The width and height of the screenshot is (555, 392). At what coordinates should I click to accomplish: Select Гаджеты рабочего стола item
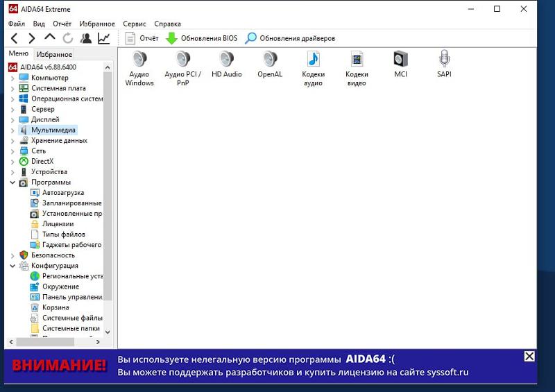[x=66, y=245]
